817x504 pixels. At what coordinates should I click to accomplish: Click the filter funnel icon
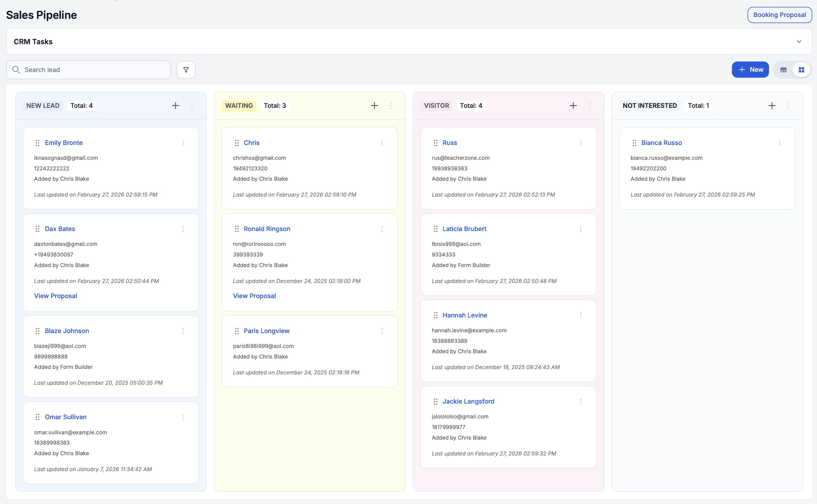click(186, 70)
